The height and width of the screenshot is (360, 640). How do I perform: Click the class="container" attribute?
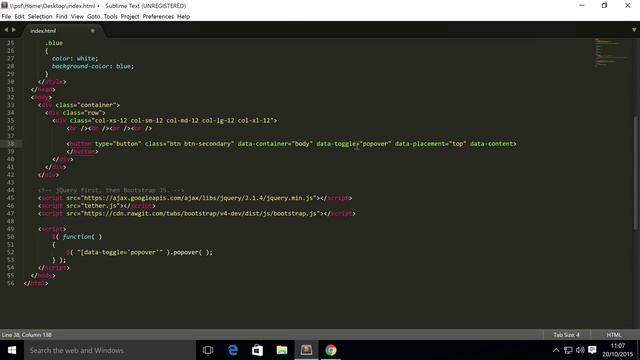click(x=86, y=105)
